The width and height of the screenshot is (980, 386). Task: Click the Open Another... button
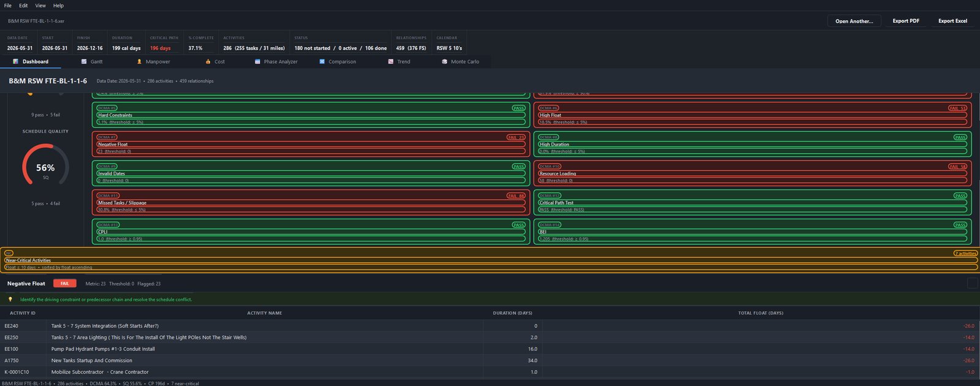[854, 21]
